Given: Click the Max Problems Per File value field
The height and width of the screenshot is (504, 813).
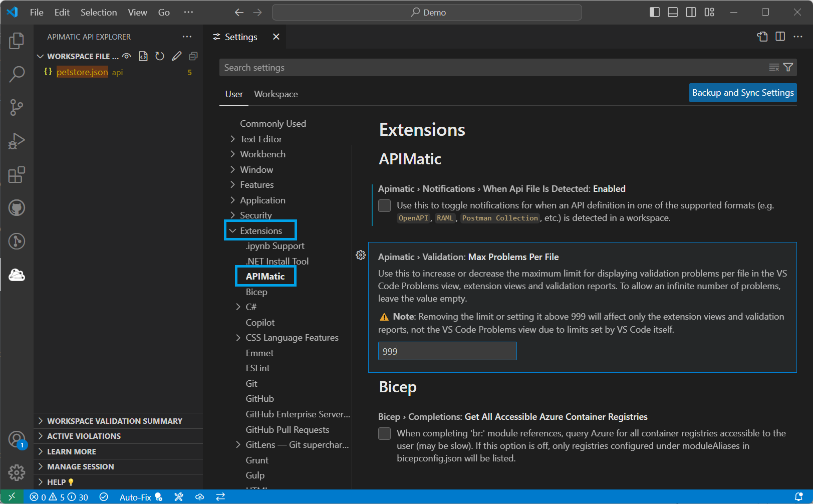Looking at the screenshot, I should click(x=447, y=351).
